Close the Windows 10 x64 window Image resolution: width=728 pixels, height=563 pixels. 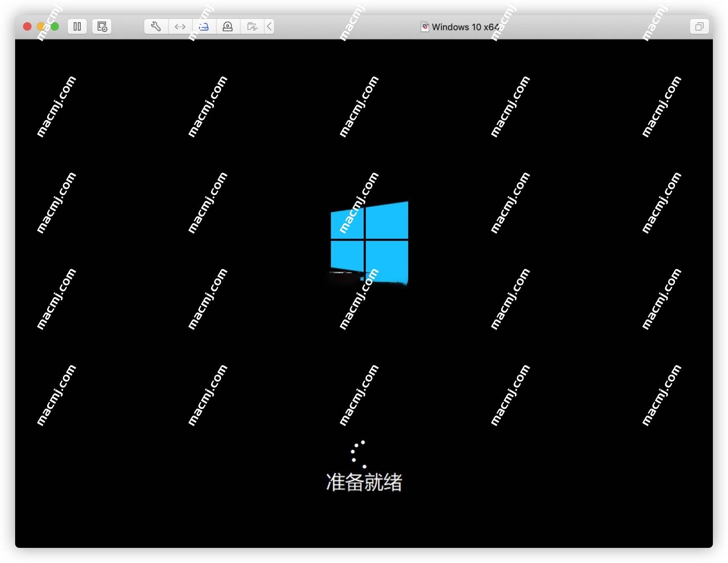(x=27, y=26)
